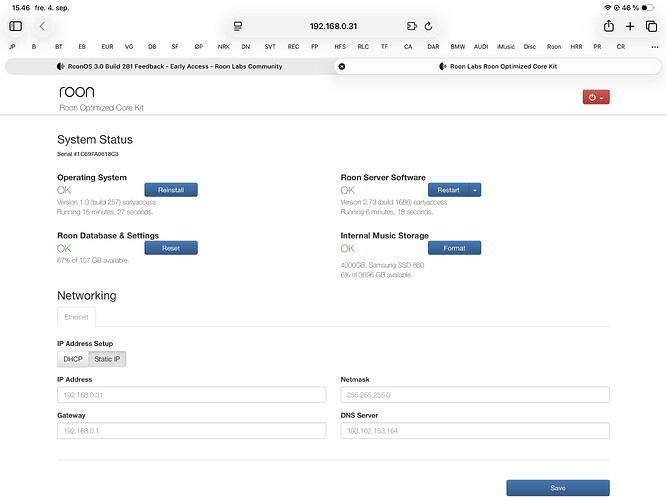Open the RLC bookmark
The width and height of the screenshot is (666, 500).
pyautogui.click(x=363, y=47)
